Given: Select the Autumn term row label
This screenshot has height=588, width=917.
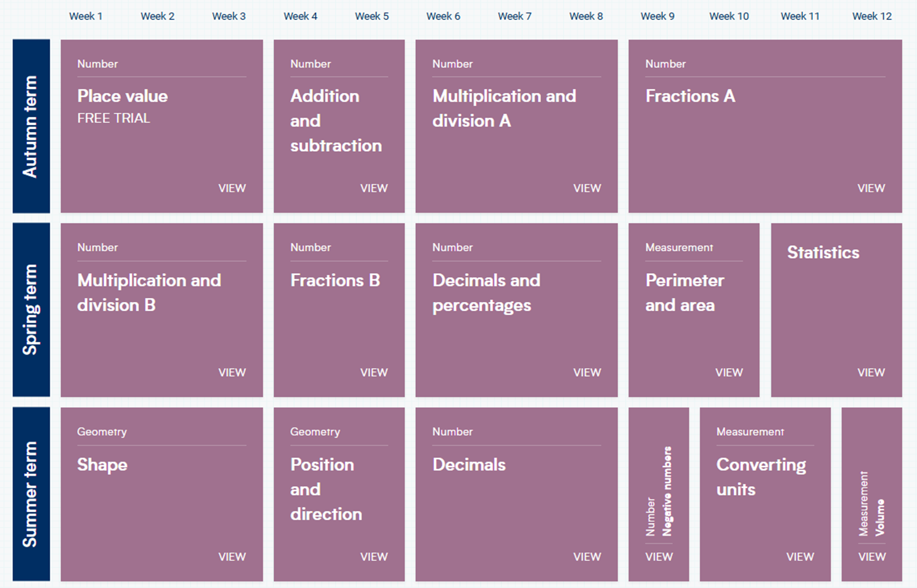Looking at the screenshot, I should [x=31, y=126].
